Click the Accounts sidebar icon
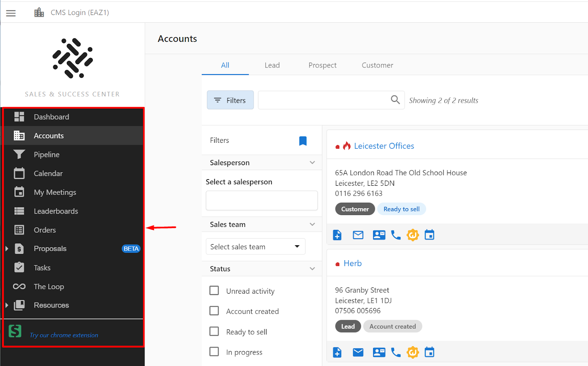 19,135
